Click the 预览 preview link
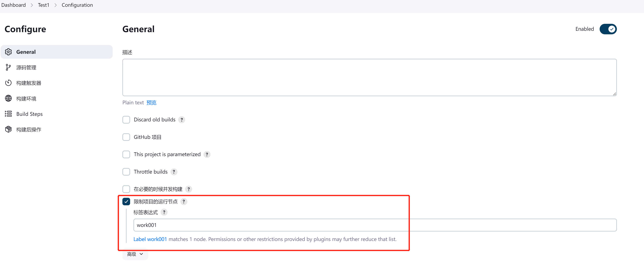The image size is (644, 266). coord(151,102)
